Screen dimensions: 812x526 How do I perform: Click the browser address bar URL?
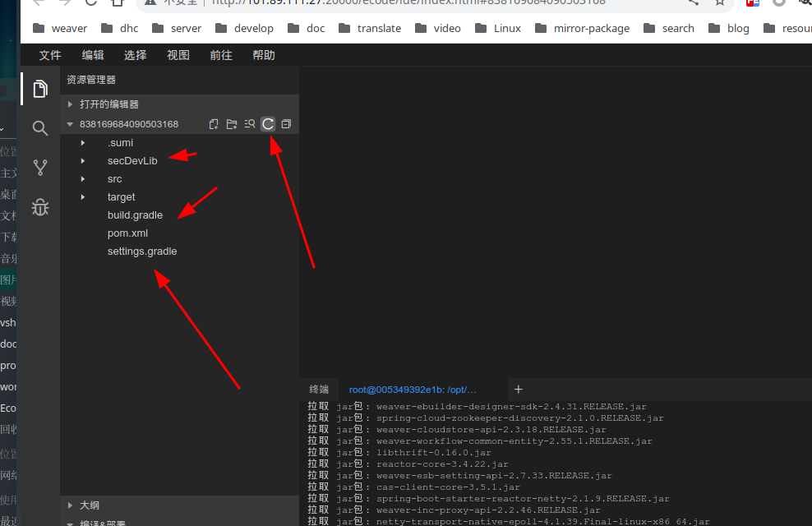coord(409,2)
